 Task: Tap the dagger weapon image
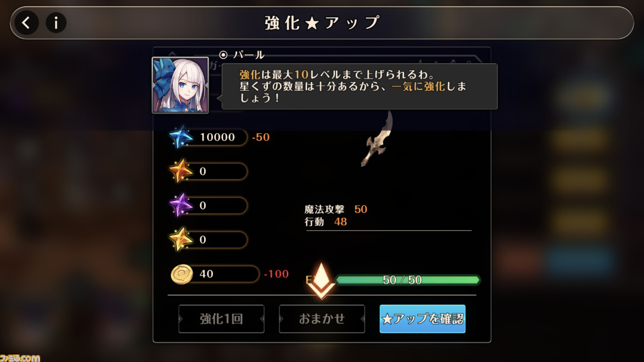(377, 139)
